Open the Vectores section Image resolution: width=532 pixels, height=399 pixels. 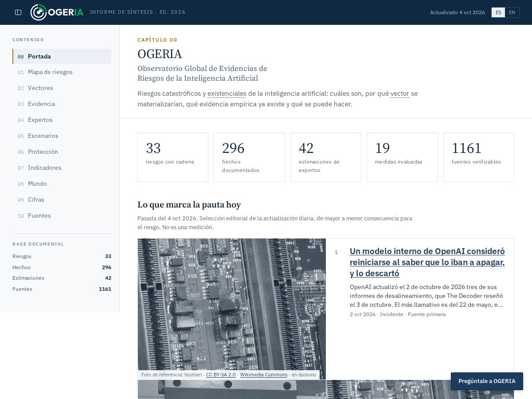[62, 88]
